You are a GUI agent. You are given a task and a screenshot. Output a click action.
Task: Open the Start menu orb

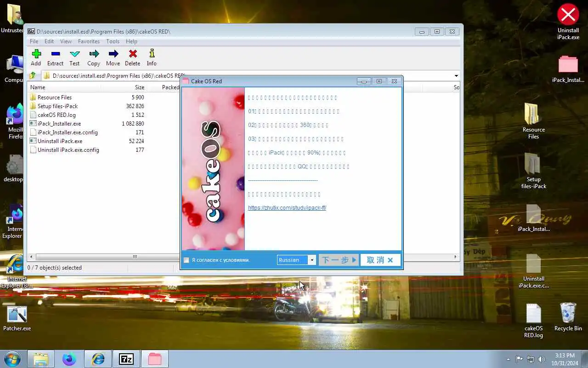[x=12, y=359]
